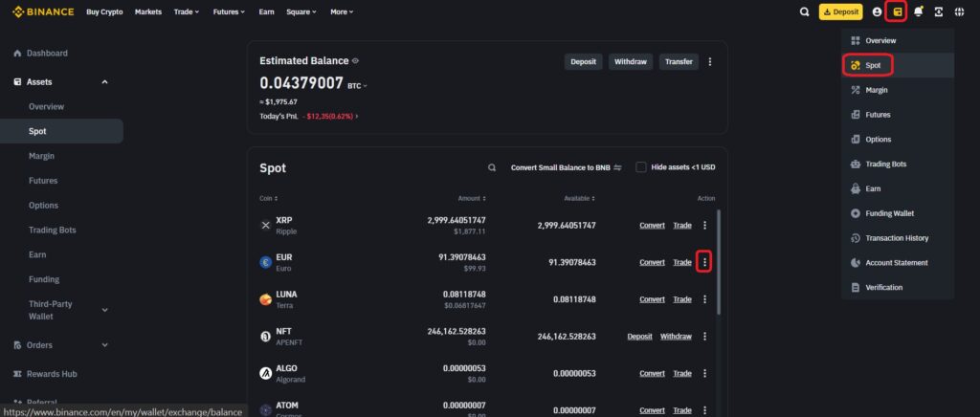Viewport: 980px width, 417px height.
Task: Expand the Trade menu in top navigation
Action: click(x=187, y=11)
